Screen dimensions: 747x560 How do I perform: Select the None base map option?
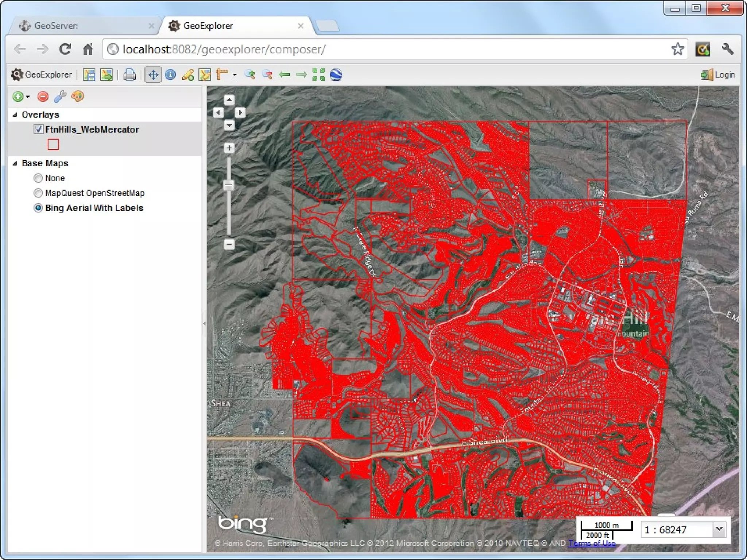point(38,178)
